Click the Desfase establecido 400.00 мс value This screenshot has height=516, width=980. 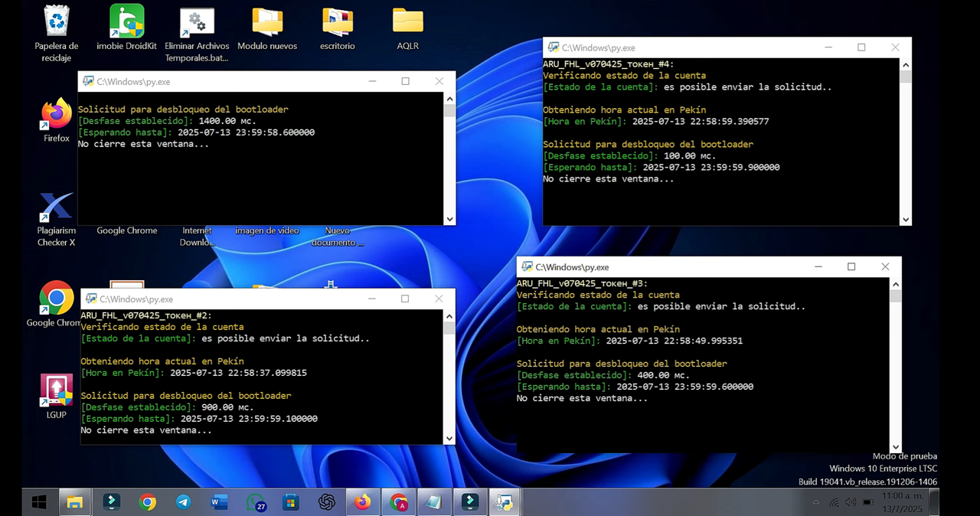point(664,375)
